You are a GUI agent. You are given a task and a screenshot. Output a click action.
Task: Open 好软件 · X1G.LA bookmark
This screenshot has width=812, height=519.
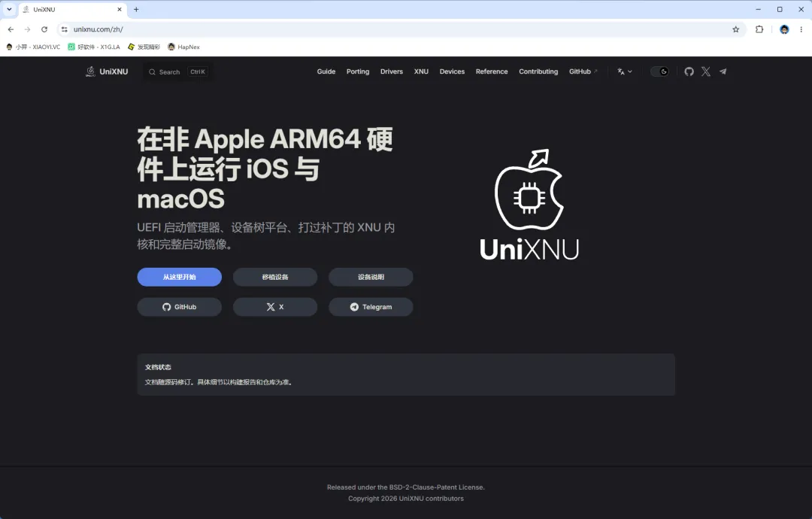[x=94, y=47]
